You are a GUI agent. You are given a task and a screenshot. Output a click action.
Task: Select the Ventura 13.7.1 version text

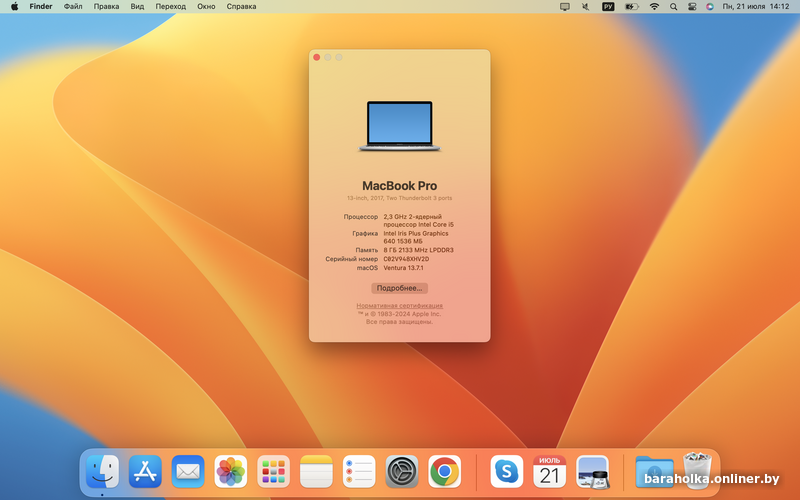point(403,267)
